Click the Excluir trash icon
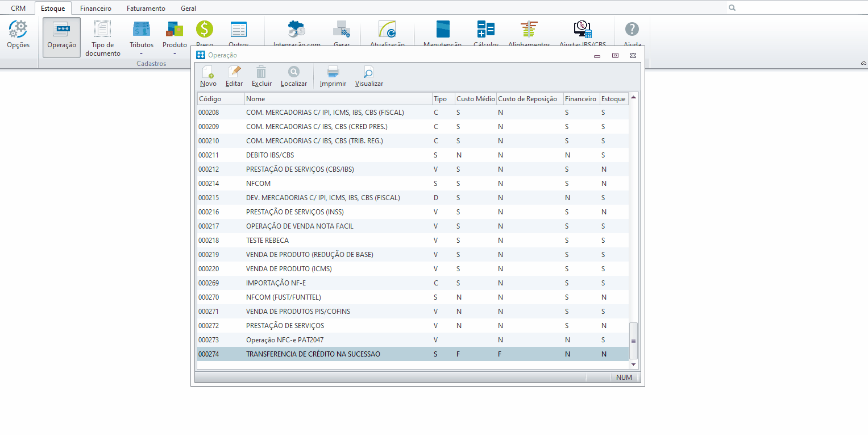Viewport: 868px width, 435px height. tap(261, 72)
